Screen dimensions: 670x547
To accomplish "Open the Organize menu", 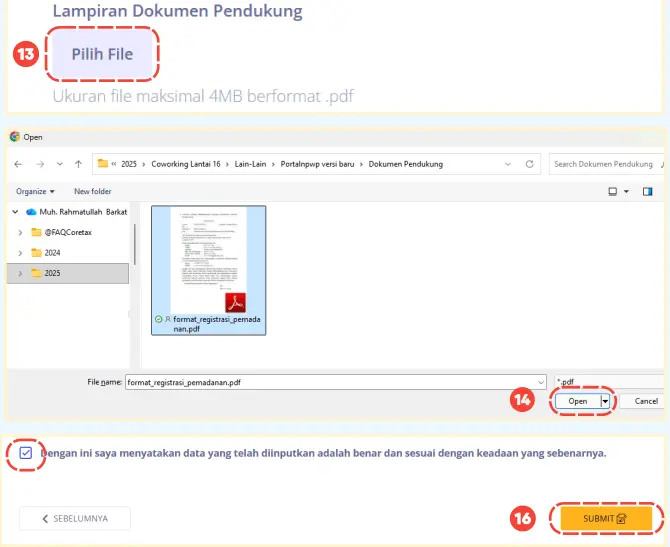I will [x=35, y=191].
